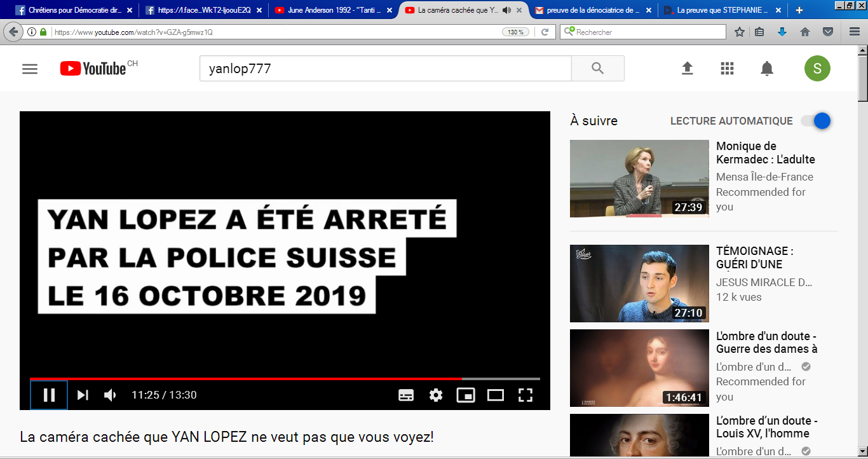Click the Firefox Rechercher search box

[642, 32]
